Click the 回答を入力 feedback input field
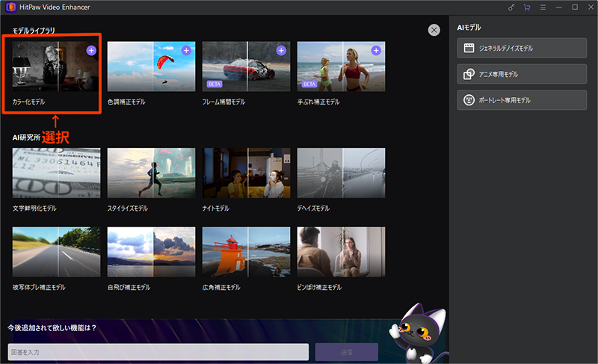The height and width of the screenshot is (364, 598). (x=158, y=352)
